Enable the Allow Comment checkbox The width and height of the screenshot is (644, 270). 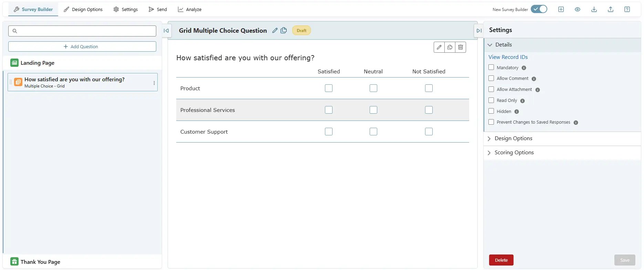point(491,78)
